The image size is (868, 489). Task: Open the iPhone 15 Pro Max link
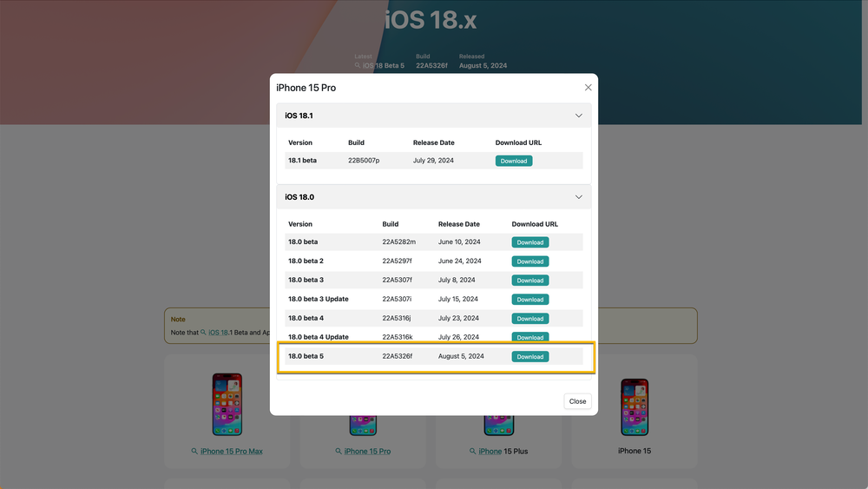click(x=232, y=452)
